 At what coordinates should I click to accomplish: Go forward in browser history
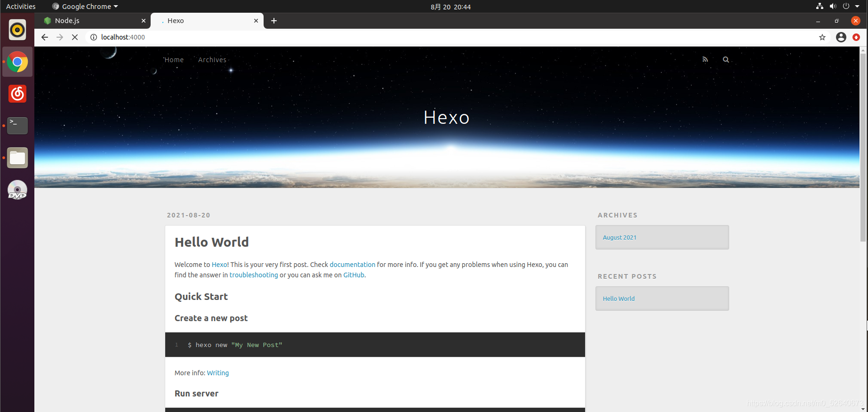[x=60, y=37]
